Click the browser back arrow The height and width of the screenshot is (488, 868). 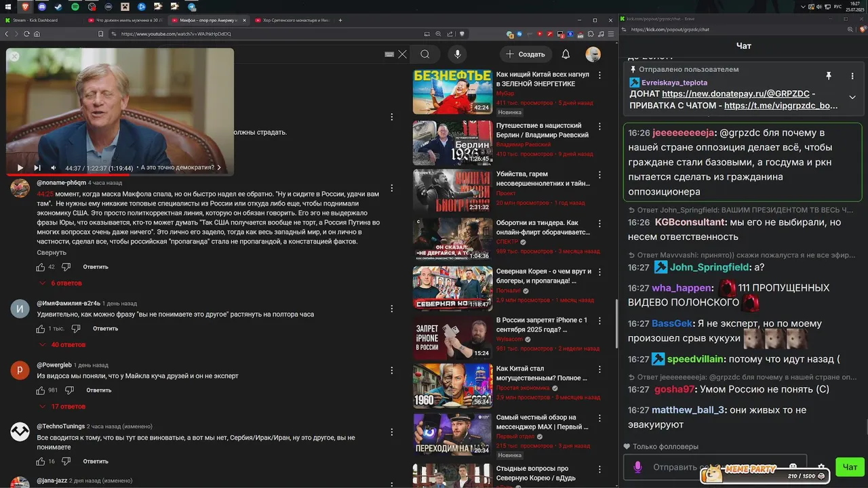click(x=7, y=33)
